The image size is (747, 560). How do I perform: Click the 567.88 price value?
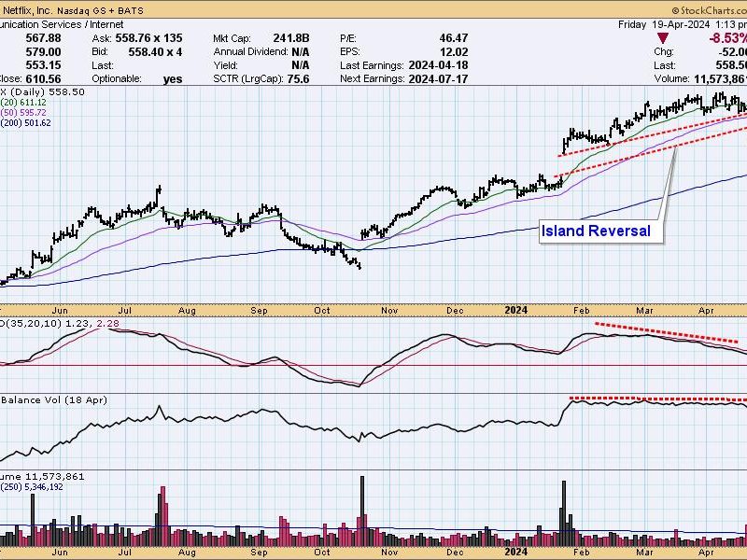coord(42,38)
